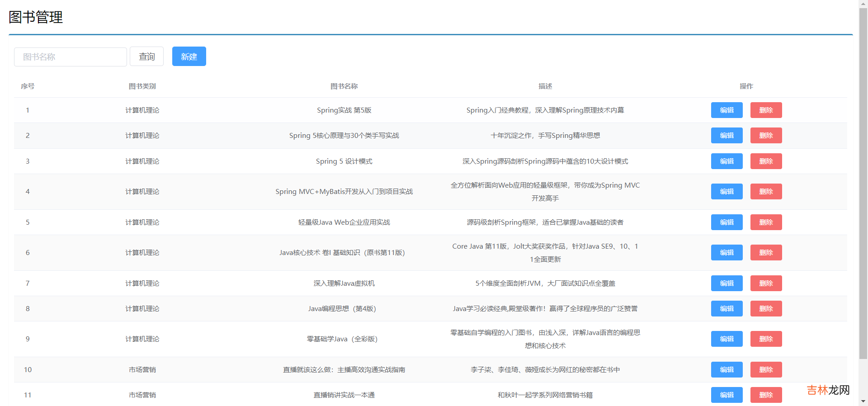Click title 零基础学Java（全彩版）
Image resolution: width=868 pixels, height=406 pixels.
[342, 339]
